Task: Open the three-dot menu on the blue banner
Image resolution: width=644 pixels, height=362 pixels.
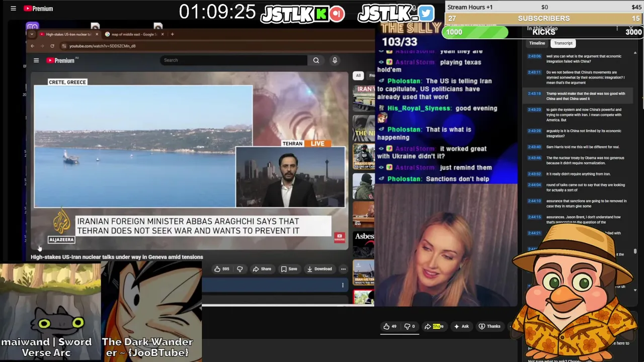Action: click(343, 285)
